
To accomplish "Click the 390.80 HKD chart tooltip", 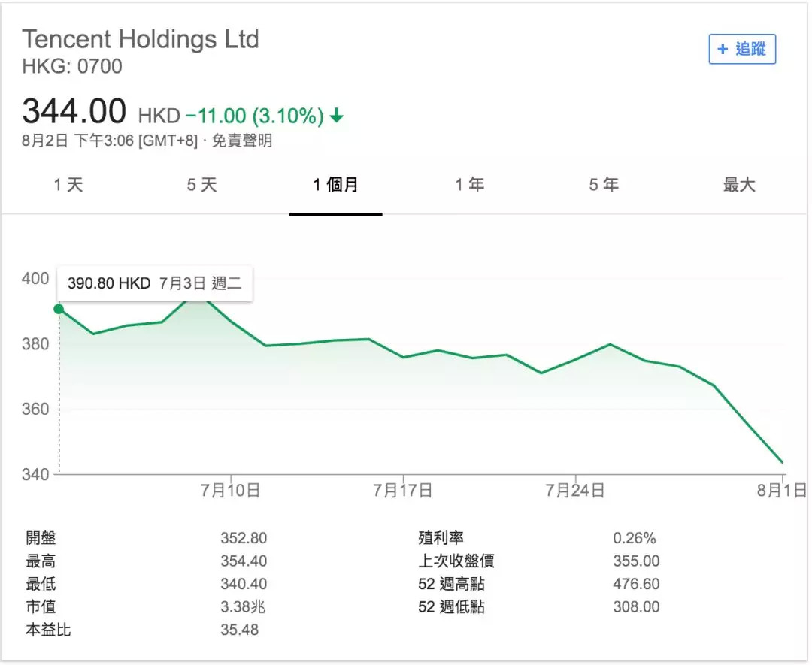I will point(154,283).
